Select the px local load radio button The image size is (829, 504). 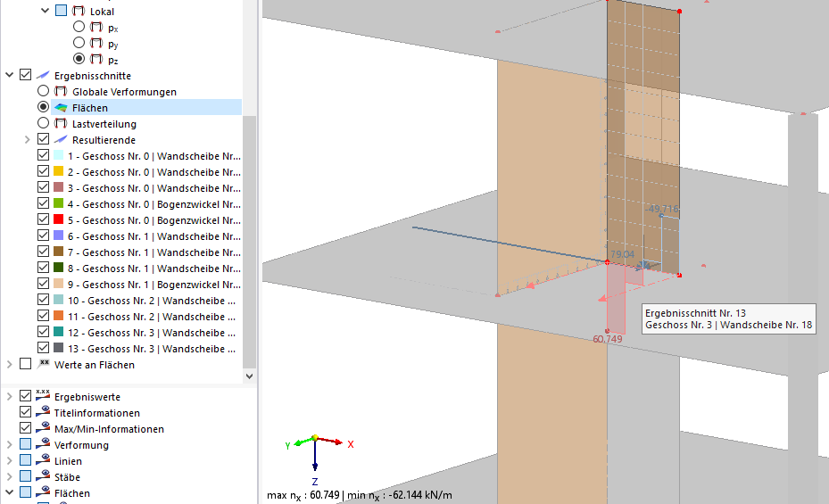click(79, 27)
